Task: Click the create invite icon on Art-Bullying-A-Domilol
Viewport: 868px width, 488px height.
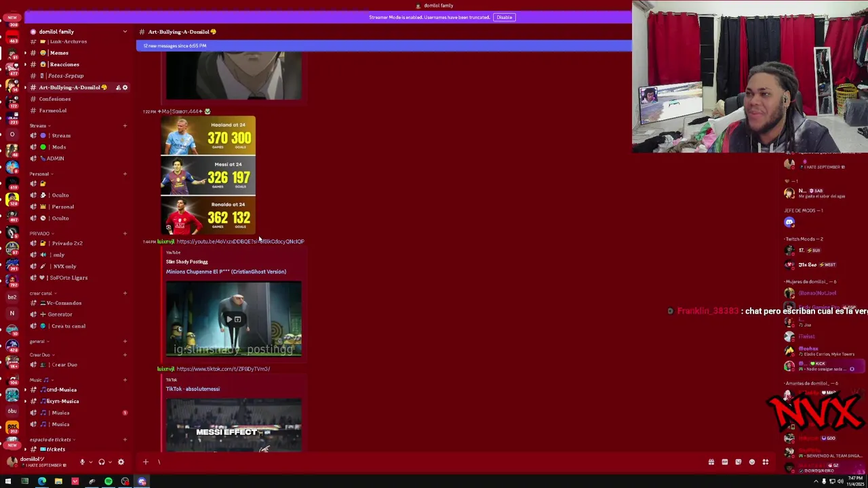Action: click(118, 87)
